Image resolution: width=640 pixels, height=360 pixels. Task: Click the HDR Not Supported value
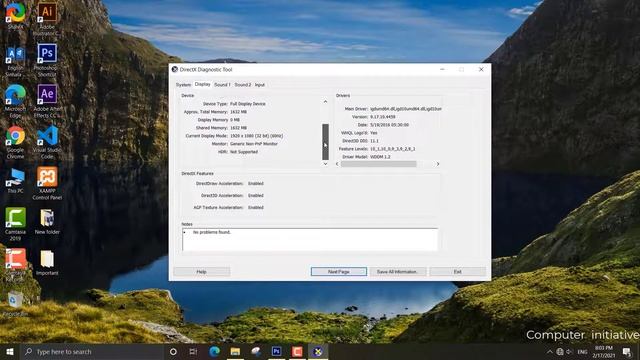pyautogui.click(x=244, y=152)
